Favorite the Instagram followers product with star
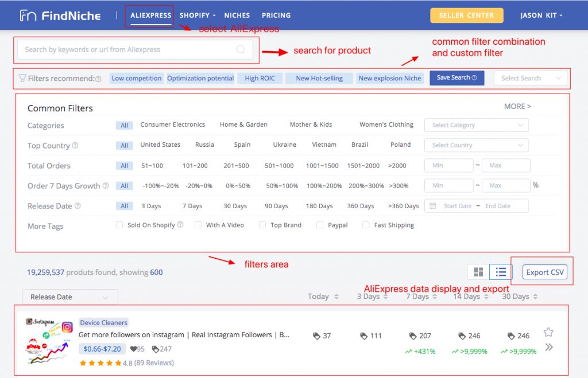Screen dimensions: 588x378 pos(548,332)
